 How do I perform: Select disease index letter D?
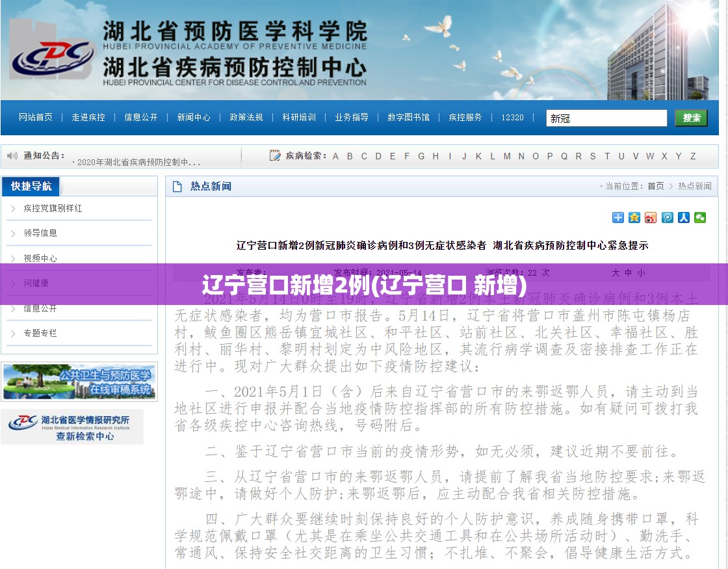(378, 157)
